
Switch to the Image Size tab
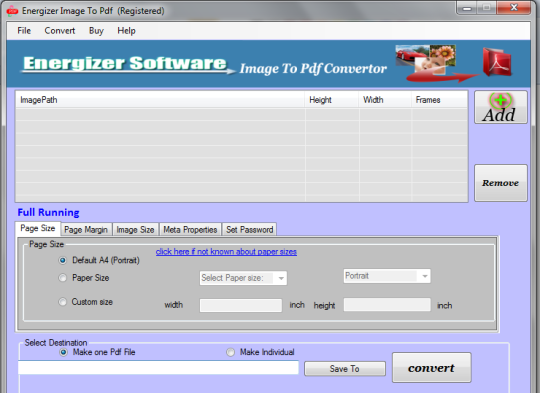click(135, 230)
